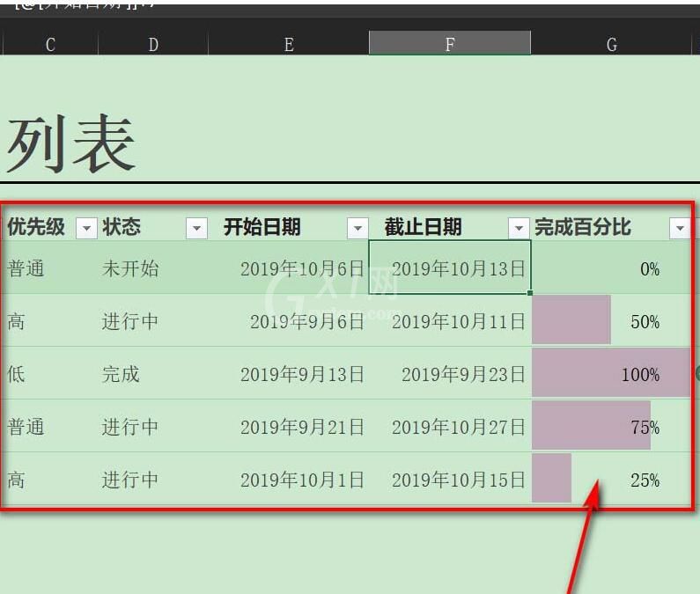Select column G header
This screenshot has width=700, height=594.
(612, 44)
